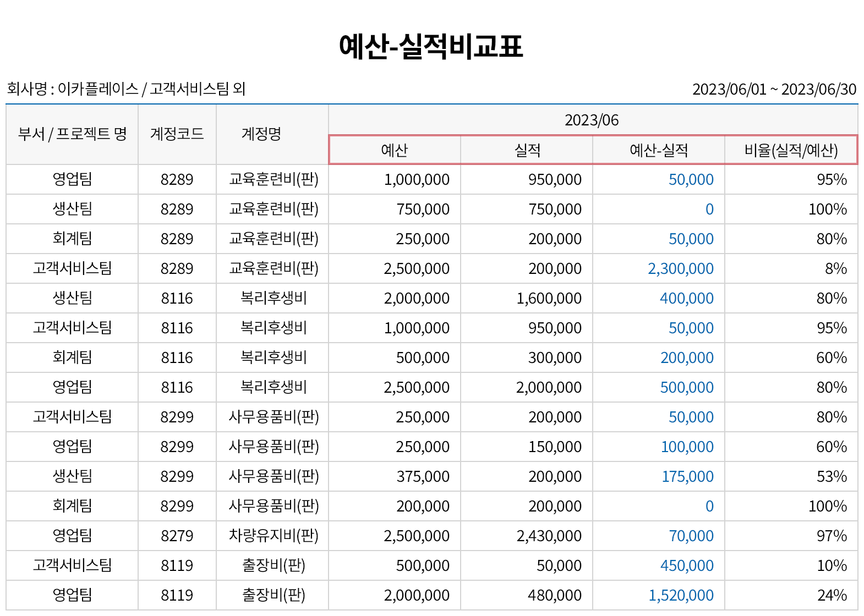Open the 400,000 difference link
The height and width of the screenshot is (616, 864).
pyautogui.click(x=687, y=298)
